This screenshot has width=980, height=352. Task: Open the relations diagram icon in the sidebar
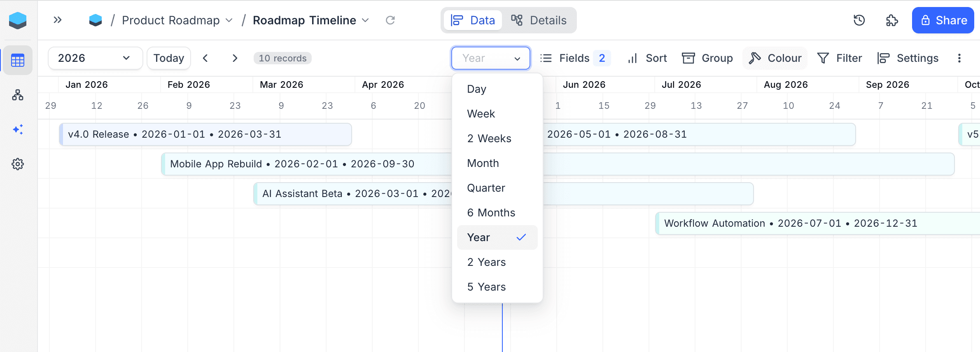click(18, 95)
